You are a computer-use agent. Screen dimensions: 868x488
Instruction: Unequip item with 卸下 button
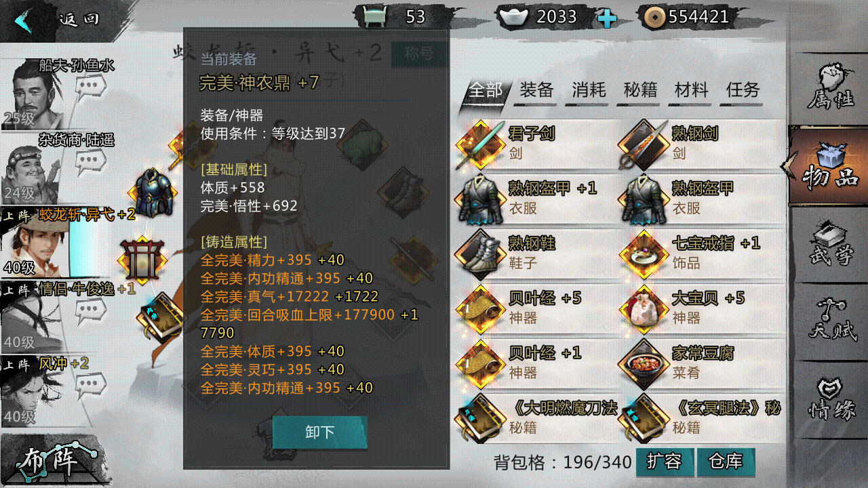[319, 432]
